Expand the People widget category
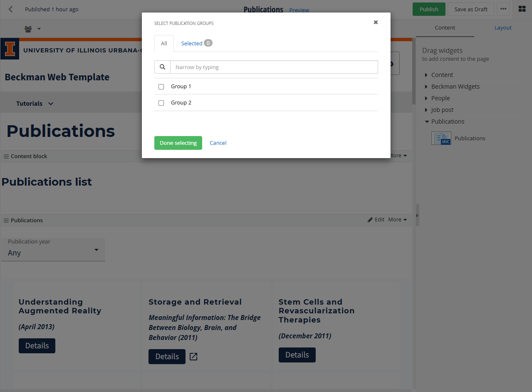Screen dimensions: 532x392 pos(426,98)
